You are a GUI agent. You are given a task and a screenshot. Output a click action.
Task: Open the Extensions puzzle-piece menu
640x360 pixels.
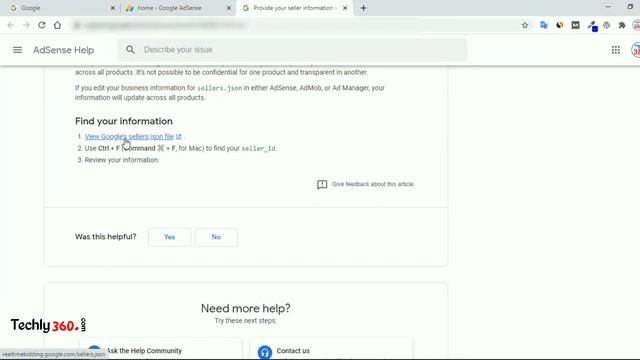click(622, 25)
